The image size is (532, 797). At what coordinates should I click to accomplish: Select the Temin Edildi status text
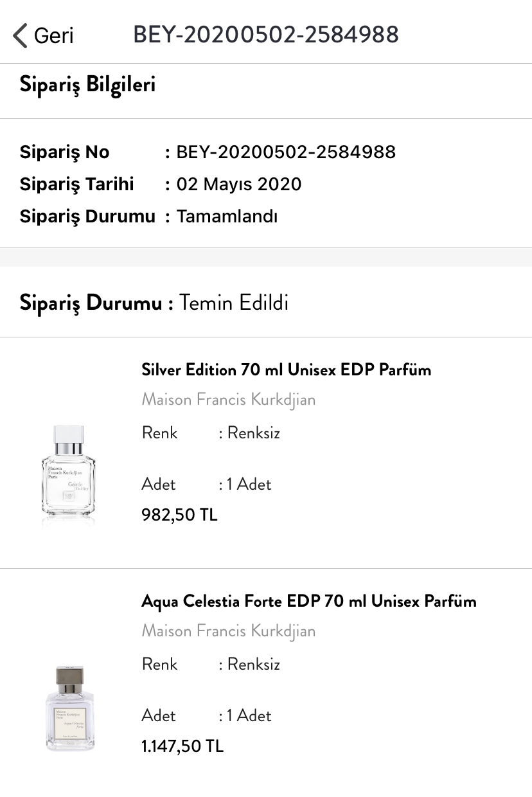tap(234, 302)
